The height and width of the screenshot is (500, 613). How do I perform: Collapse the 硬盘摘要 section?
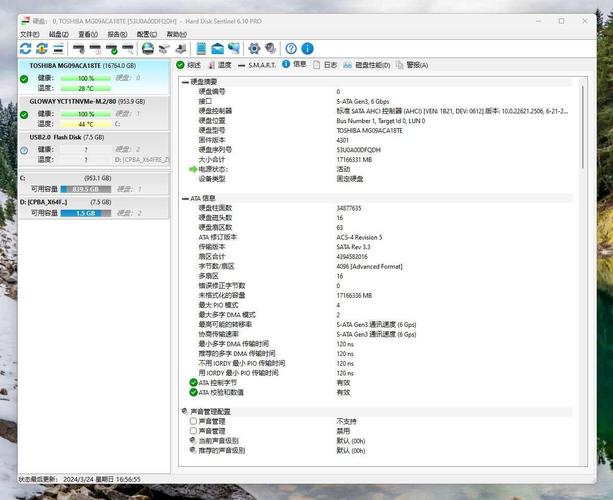(x=185, y=82)
